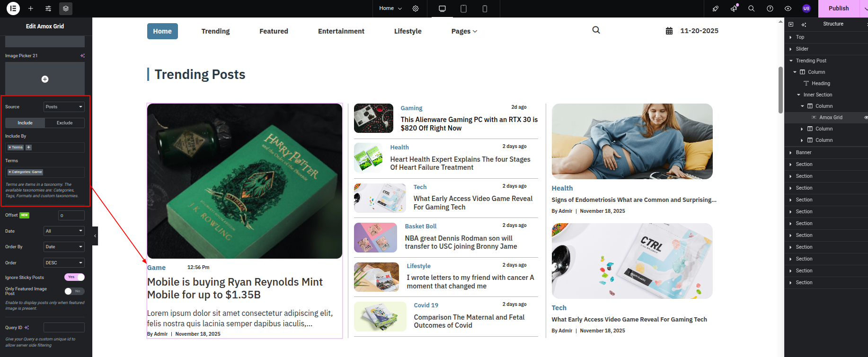Image resolution: width=868 pixels, height=357 pixels.
Task: Open the Source dropdown set to Posts
Action: (64, 107)
